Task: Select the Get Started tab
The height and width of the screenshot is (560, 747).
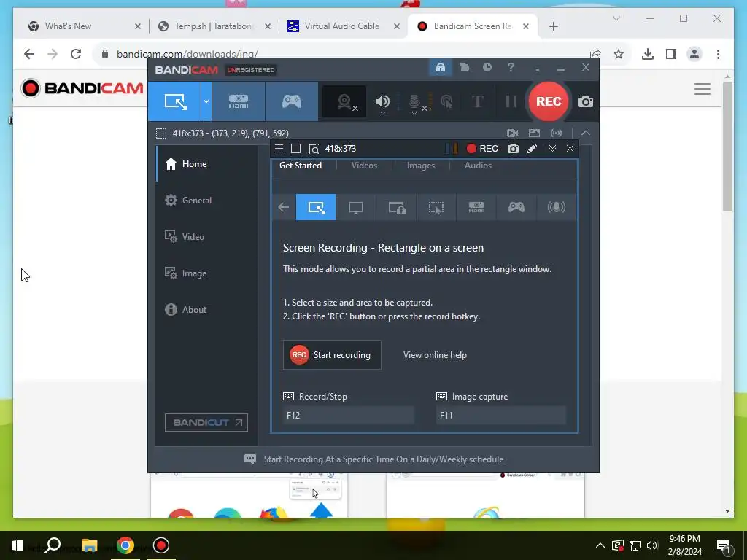Action: pyautogui.click(x=300, y=166)
